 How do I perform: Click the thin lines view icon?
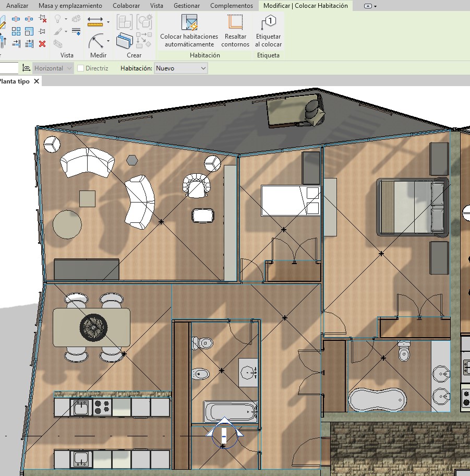point(76,31)
